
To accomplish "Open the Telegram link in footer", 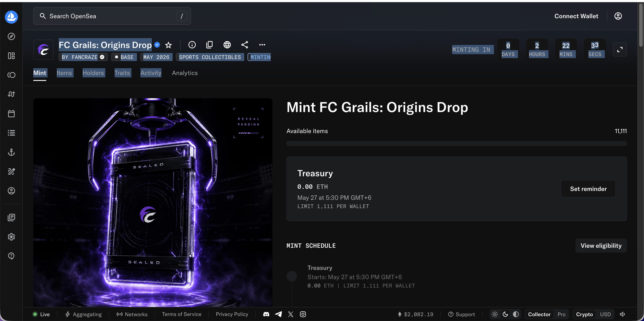I will (x=278, y=314).
